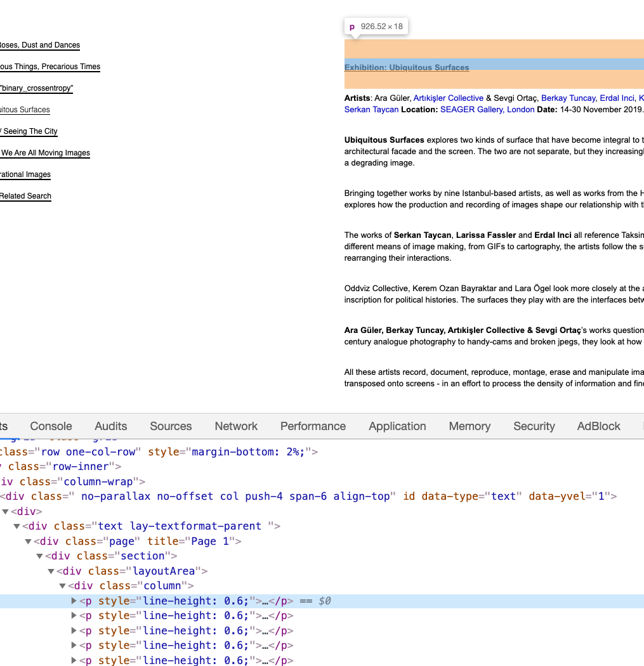The image size is (644, 666).
Task: Switch to the Application tab
Action: 397,426
